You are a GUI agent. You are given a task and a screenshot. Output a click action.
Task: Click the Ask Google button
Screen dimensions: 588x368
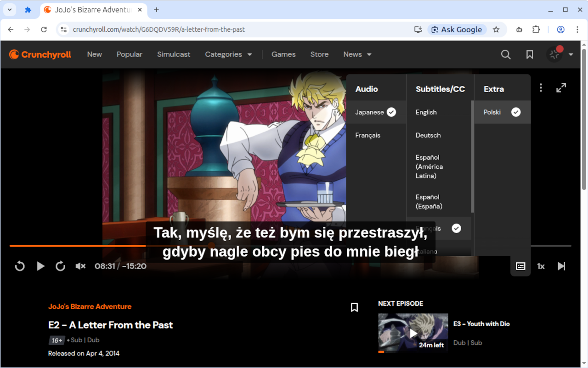click(457, 29)
